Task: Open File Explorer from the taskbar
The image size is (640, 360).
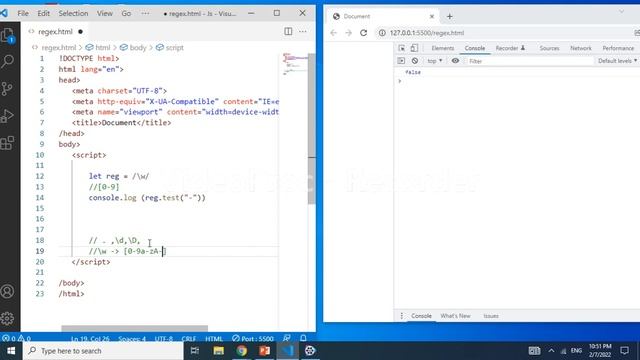Action: (x=219, y=351)
